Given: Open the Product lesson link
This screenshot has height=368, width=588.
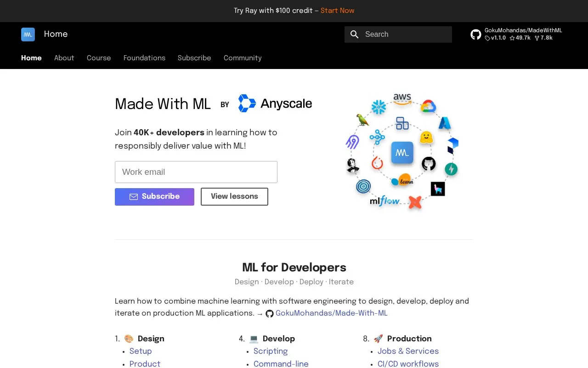Looking at the screenshot, I should 145,364.
